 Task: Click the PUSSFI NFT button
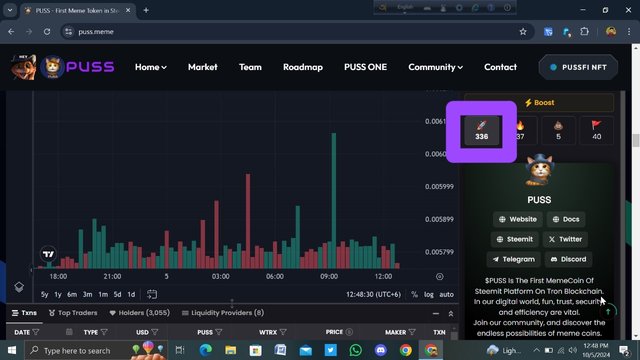coord(578,67)
